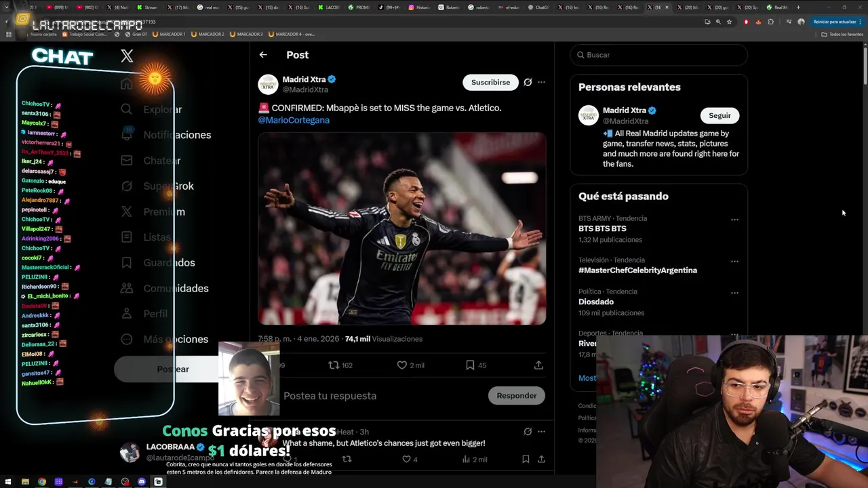
Task: Open Todos los favoritos bookmarks folder
Action: click(842, 34)
